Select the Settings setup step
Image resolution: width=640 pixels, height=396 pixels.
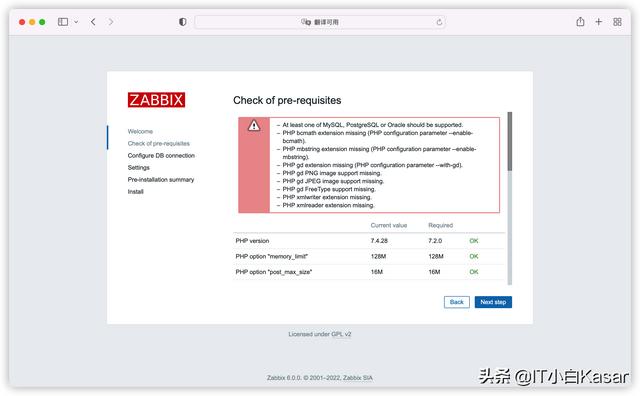click(138, 167)
